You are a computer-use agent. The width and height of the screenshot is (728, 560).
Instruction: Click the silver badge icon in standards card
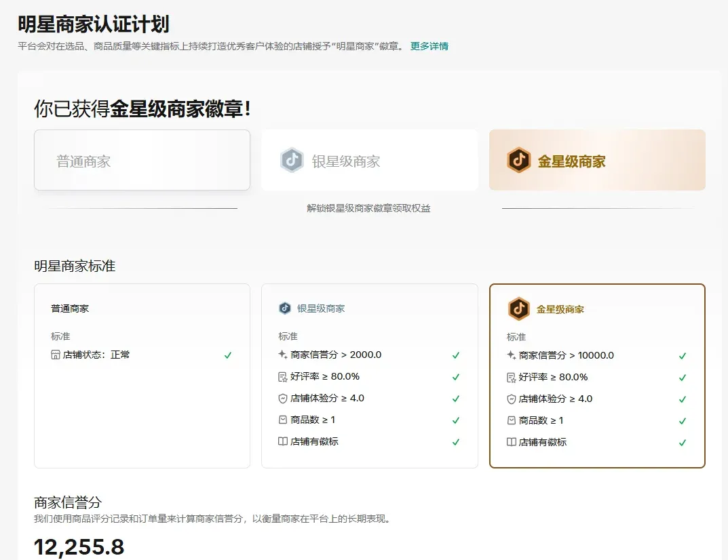point(284,308)
